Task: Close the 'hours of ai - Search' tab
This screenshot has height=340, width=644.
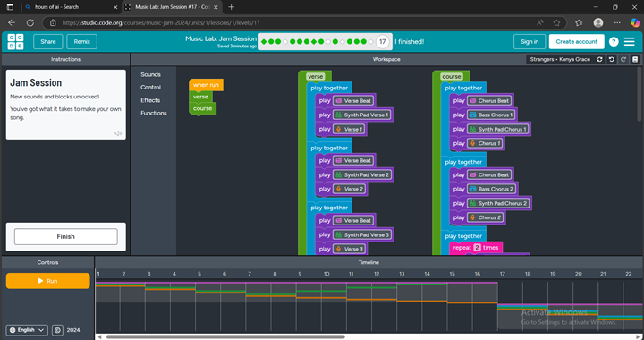Action: click(x=115, y=7)
